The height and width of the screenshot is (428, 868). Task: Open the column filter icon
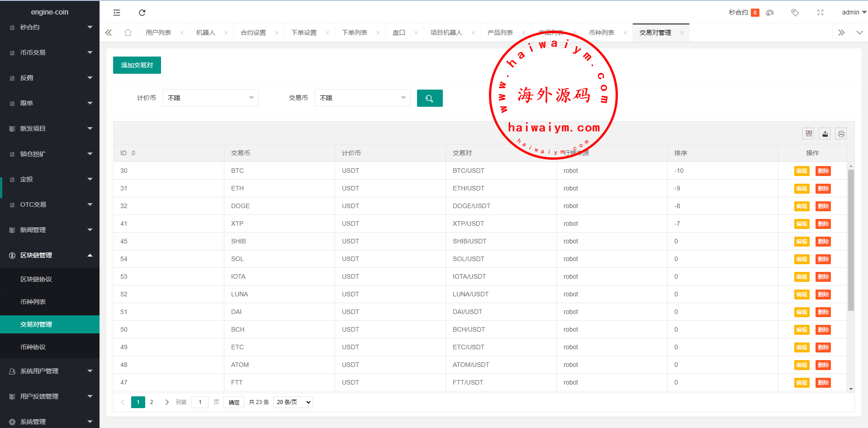tap(809, 133)
